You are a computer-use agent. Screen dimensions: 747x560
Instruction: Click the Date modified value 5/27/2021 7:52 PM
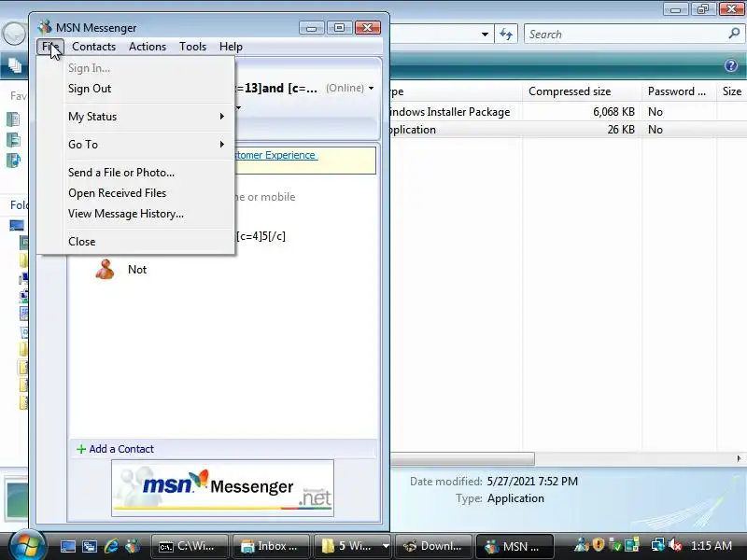coord(532,482)
